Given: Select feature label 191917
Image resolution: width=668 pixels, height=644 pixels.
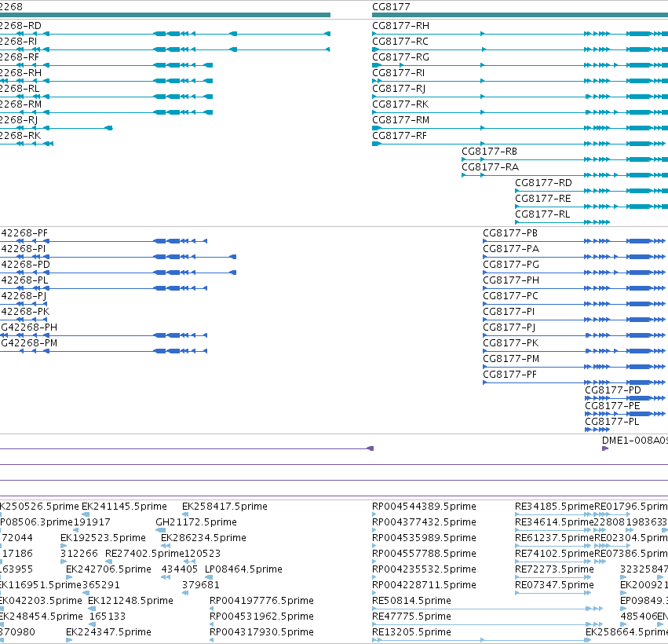Looking at the screenshot, I should (x=92, y=522).
